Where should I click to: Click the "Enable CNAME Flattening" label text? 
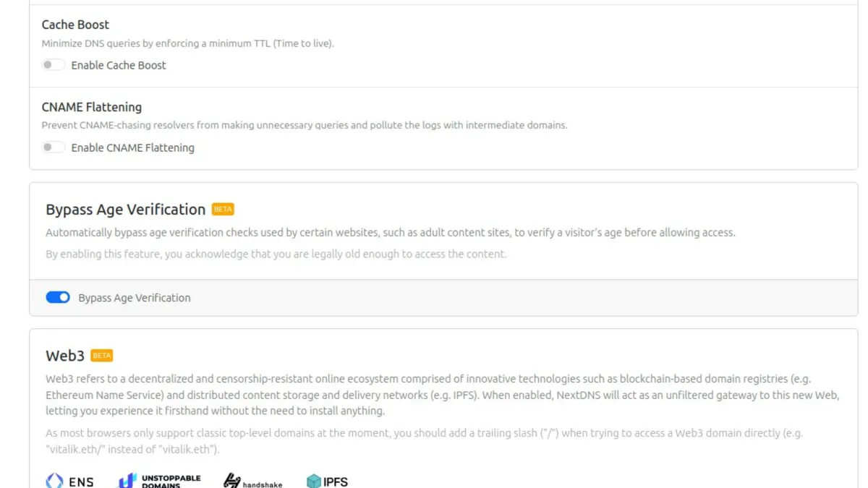[x=132, y=147]
